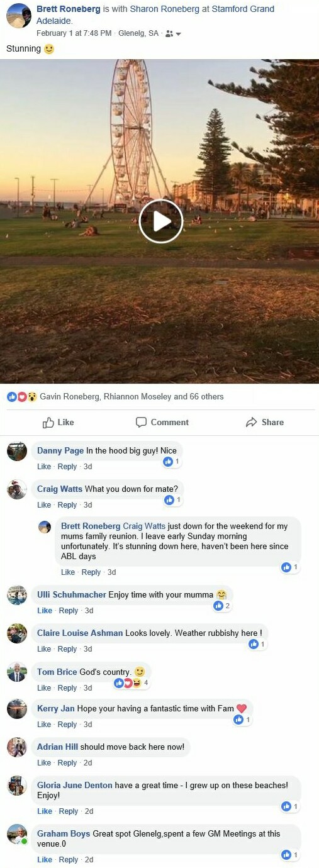319x868 pixels.
Task: Open audience selector dropdown arrow near Glenelg, SA
Action: click(x=178, y=34)
